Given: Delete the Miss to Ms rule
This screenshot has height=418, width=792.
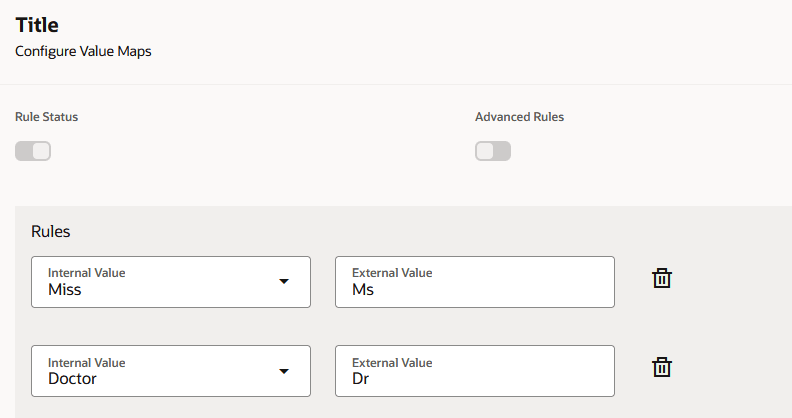Looking at the screenshot, I should (661, 279).
